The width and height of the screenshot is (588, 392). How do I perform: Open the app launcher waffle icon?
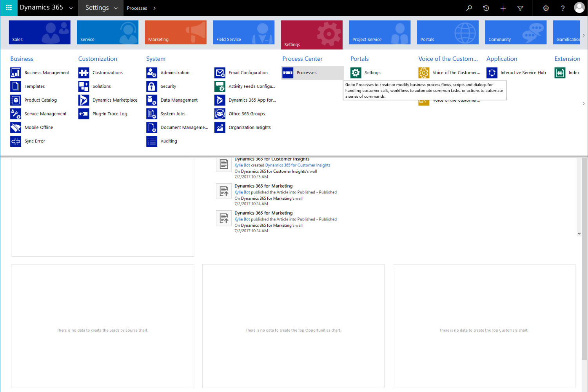9,8
